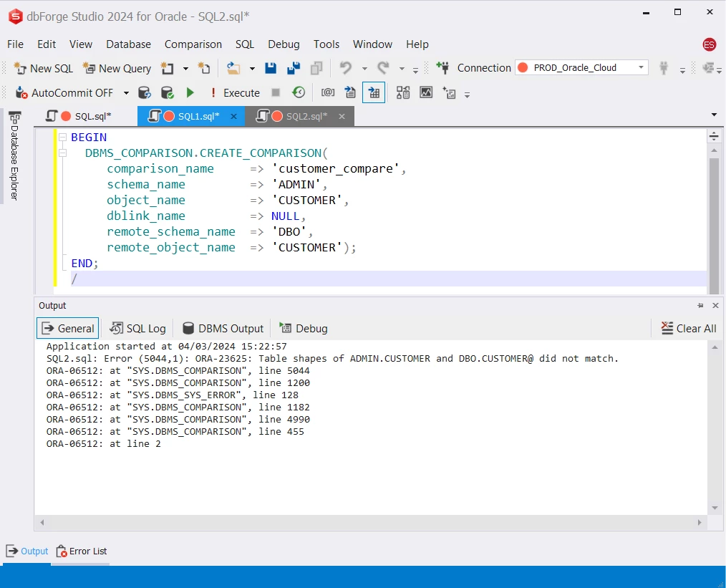Switch to the SQL1.sql* tab
This screenshot has height=588, width=726.
click(x=190, y=116)
